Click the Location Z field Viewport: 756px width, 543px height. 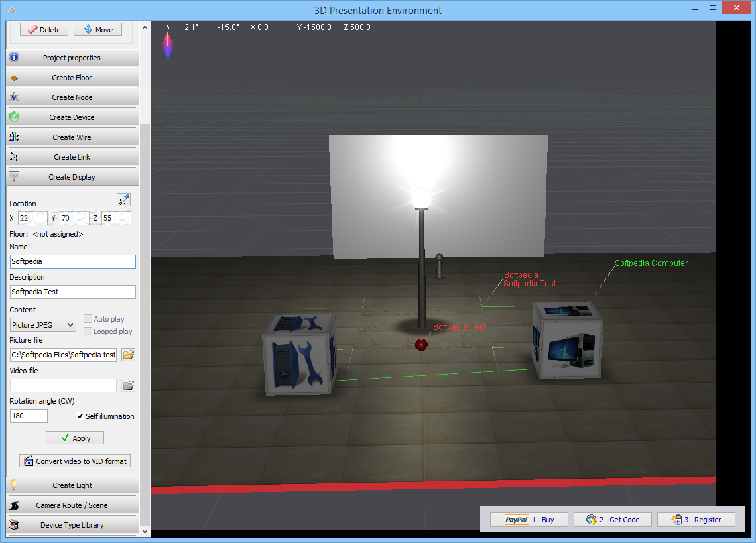tap(116, 218)
